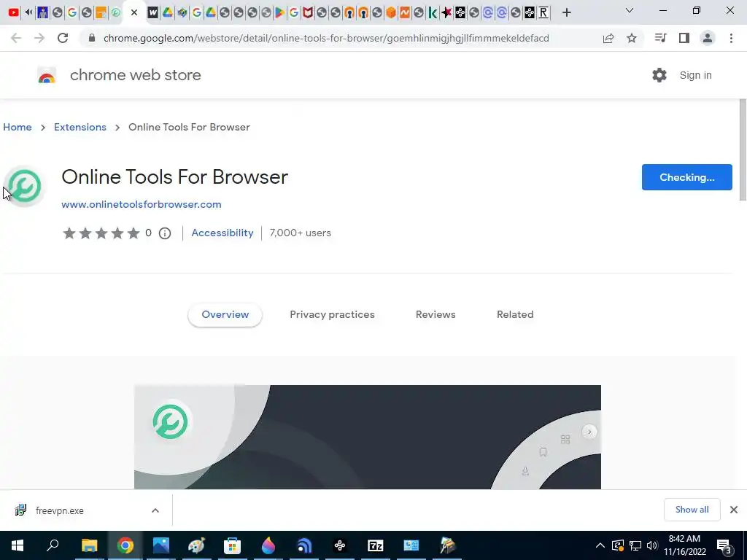Open Web Store settings gear
Viewport: 747px width, 560px height.
tap(659, 75)
